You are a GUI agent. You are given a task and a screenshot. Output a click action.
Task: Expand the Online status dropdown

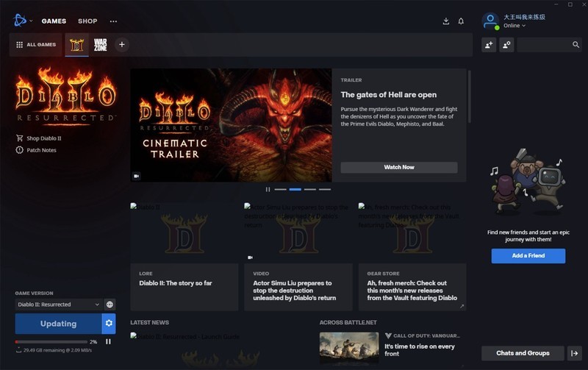tap(514, 26)
